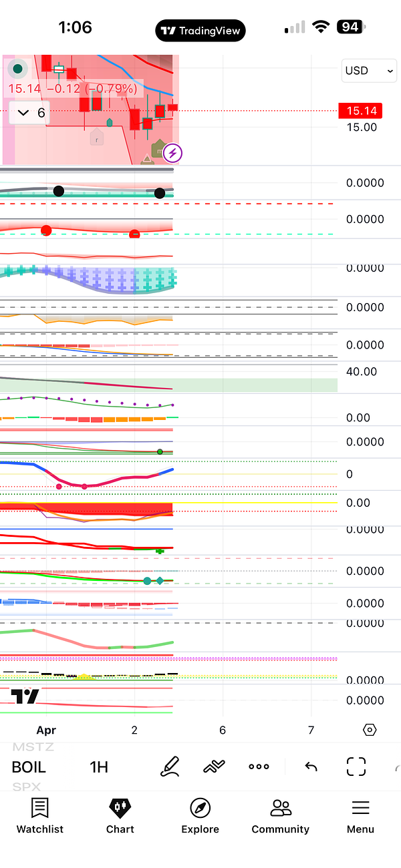Tap the undo arrow icon
Image resolution: width=401 pixels, height=868 pixels.
[311, 767]
